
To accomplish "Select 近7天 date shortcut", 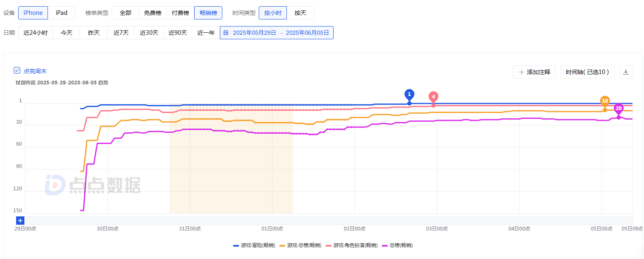I will 121,33.
